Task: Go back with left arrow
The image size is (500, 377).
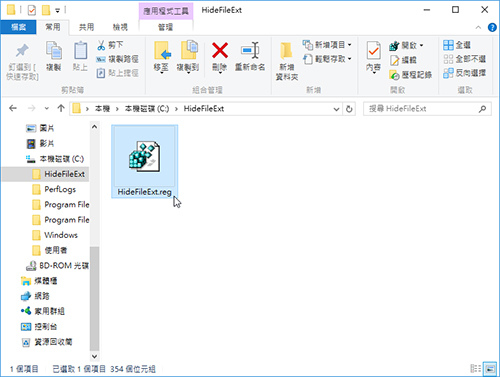Action: pyautogui.click(x=13, y=108)
